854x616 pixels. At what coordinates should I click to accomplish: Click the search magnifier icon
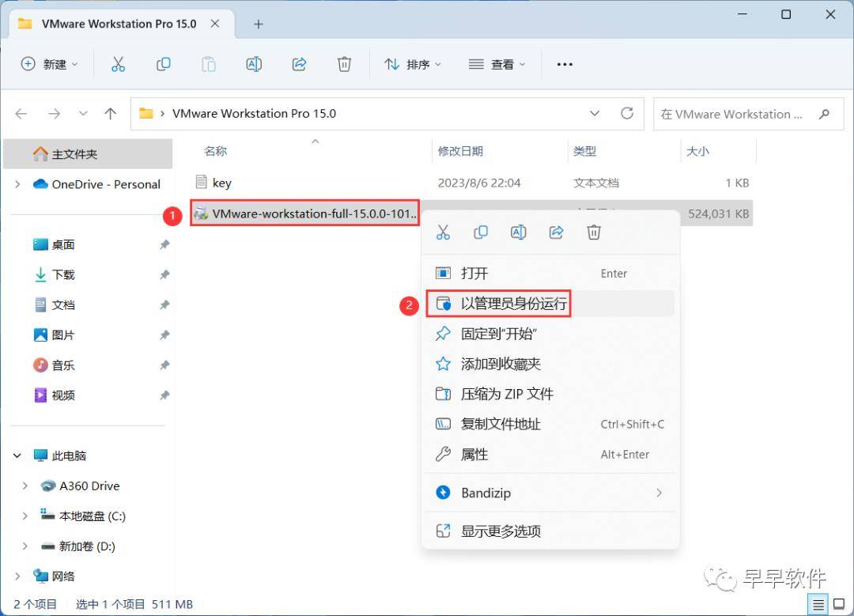[824, 114]
